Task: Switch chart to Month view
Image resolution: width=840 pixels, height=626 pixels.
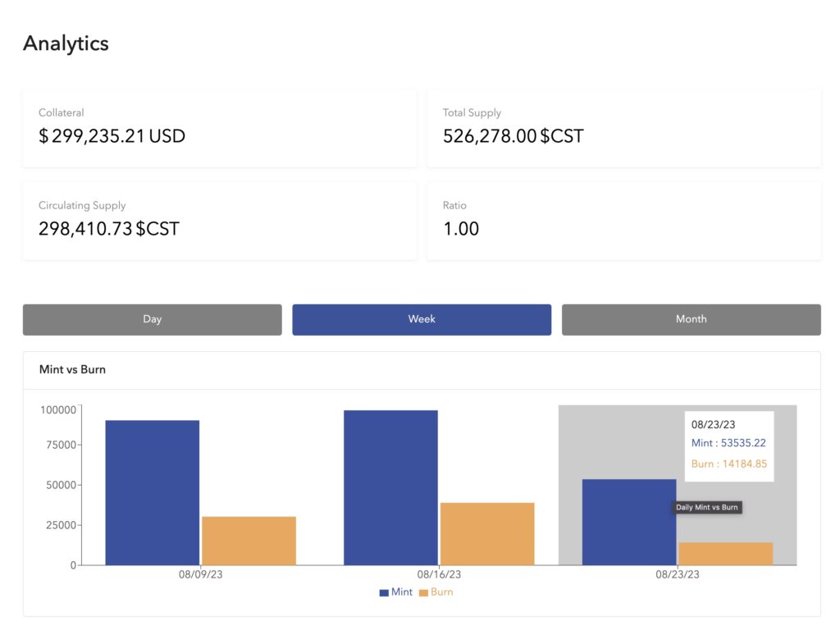Action: (x=691, y=319)
